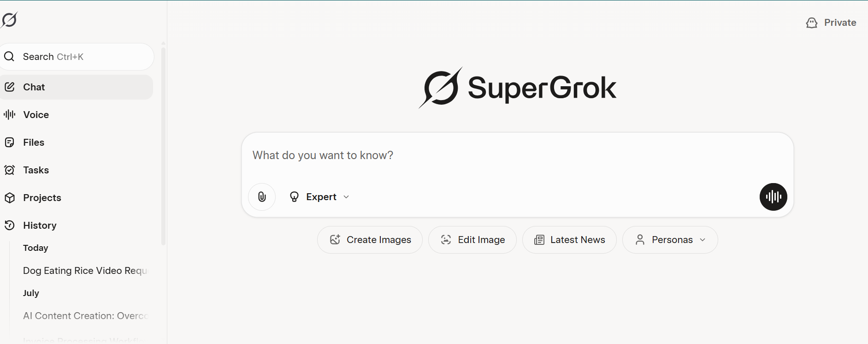Click the Private ghost icon
The height and width of the screenshot is (344, 868).
pos(811,23)
